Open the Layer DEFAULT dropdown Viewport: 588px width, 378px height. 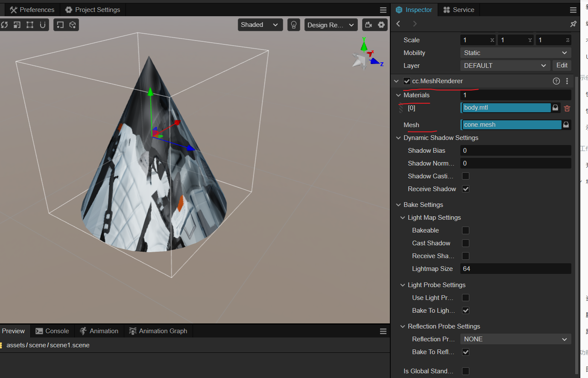tap(505, 66)
